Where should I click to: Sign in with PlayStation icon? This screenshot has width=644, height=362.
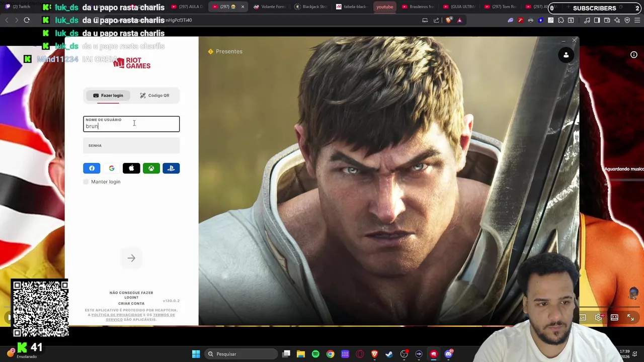171,168
